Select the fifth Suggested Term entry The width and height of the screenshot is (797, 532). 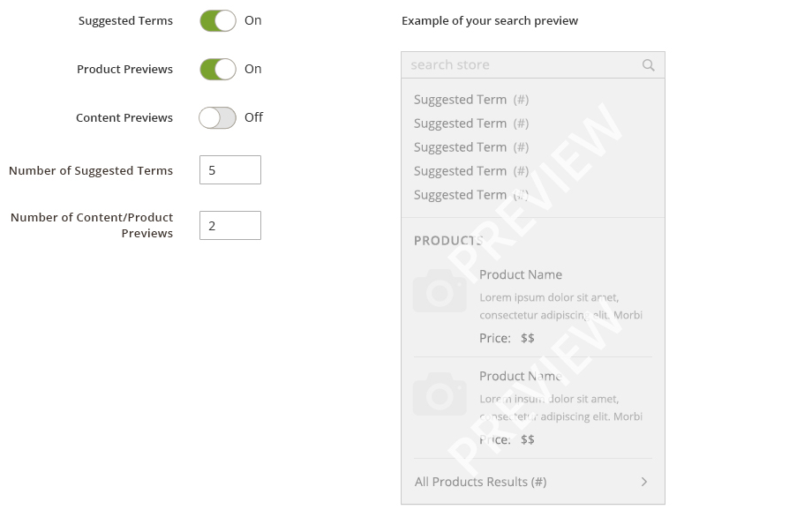pyautogui.click(x=471, y=195)
